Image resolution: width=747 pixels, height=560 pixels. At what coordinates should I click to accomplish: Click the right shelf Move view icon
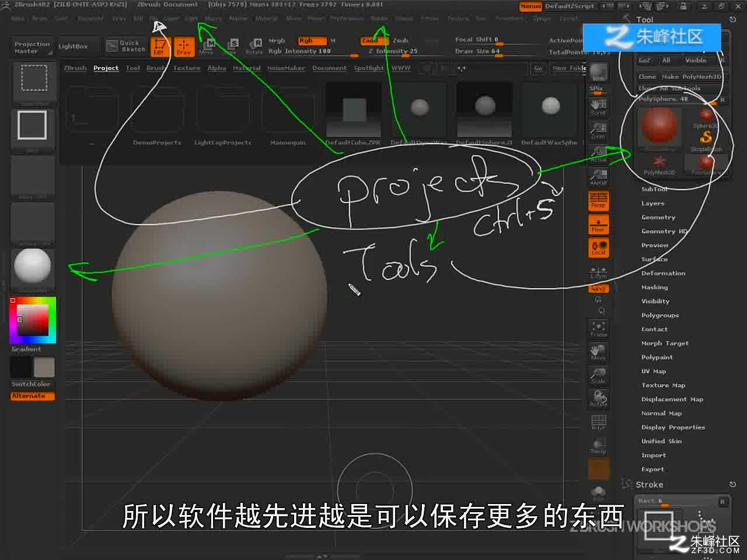598,352
